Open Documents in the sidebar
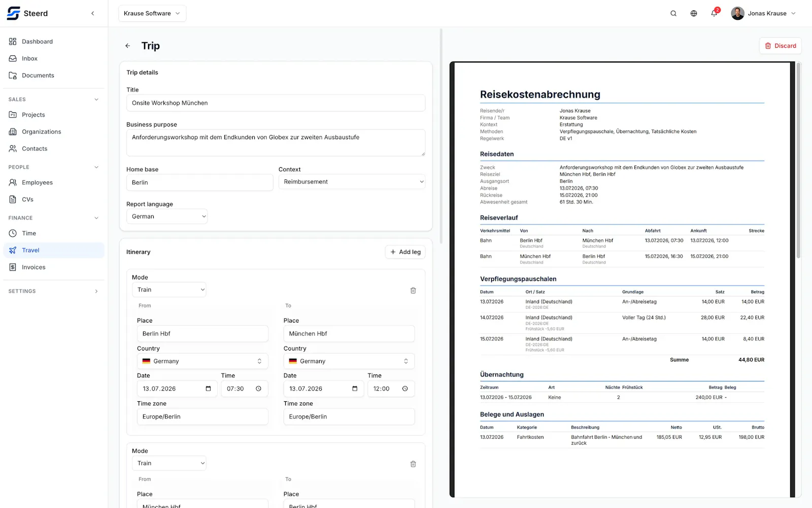 point(54,75)
